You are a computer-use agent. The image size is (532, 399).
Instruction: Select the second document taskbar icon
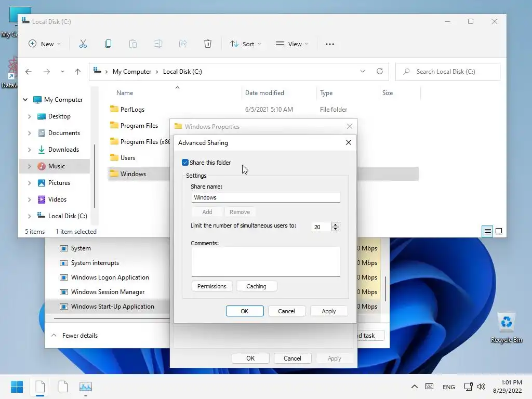63,387
